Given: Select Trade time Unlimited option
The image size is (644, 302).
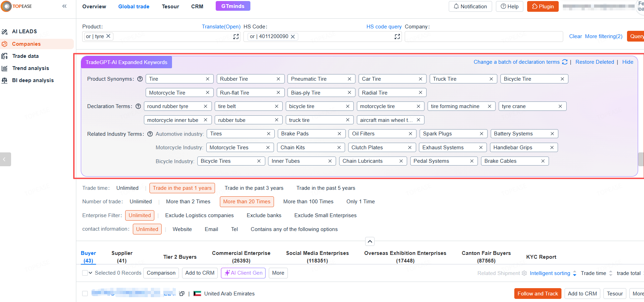Looking at the screenshot, I should point(127,188).
